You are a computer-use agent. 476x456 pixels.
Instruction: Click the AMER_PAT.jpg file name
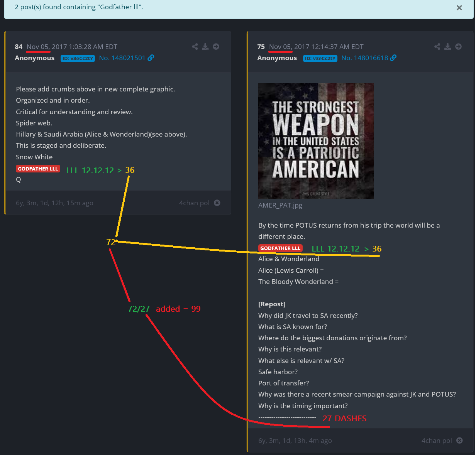click(x=280, y=205)
